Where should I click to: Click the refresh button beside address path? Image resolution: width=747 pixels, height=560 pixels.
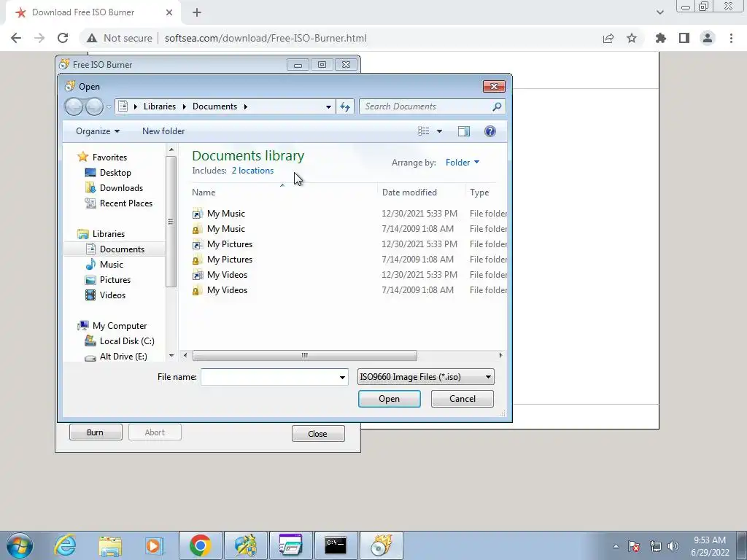click(345, 106)
